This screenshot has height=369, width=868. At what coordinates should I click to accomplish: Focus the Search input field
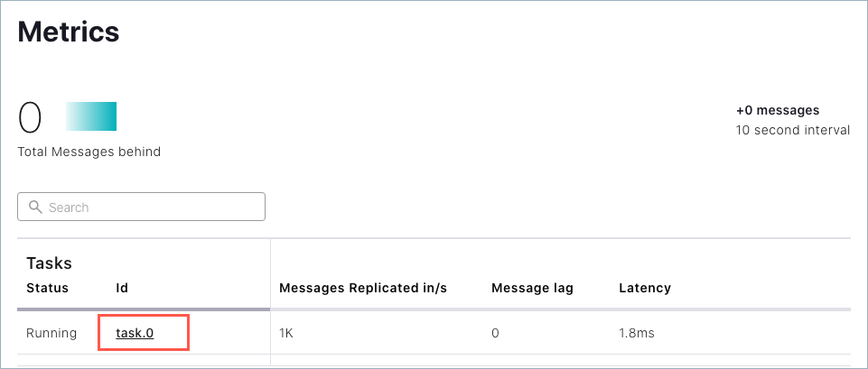141,207
